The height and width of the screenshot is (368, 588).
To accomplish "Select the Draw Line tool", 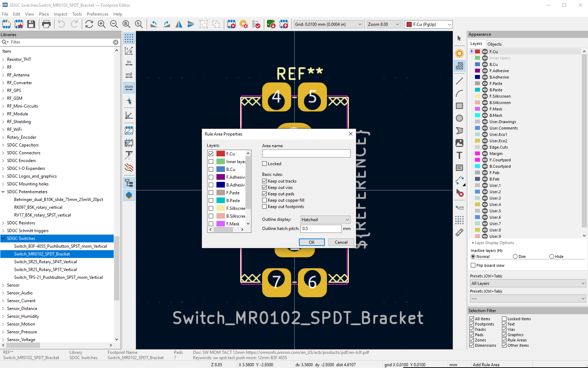I will pos(459,81).
